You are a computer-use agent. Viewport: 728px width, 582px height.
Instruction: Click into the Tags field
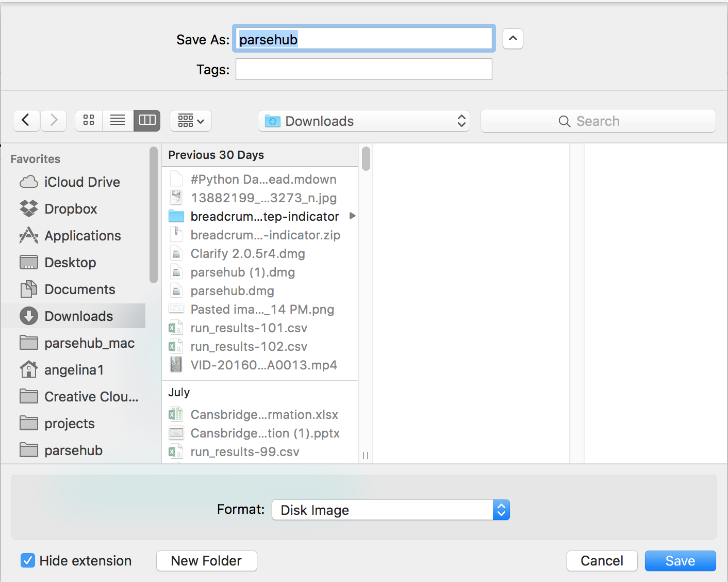tap(364, 69)
